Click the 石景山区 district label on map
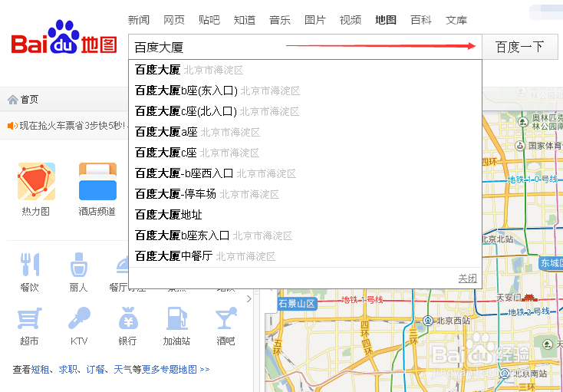563x392 pixels. (298, 304)
